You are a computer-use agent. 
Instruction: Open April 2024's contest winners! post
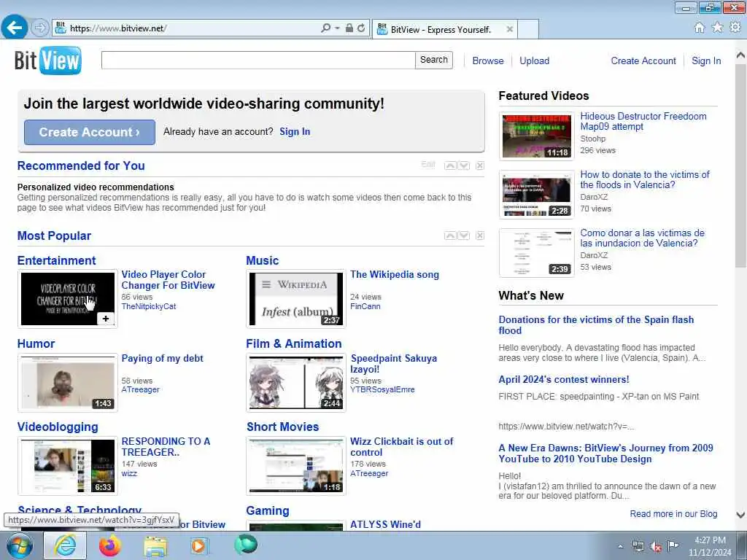[x=564, y=379]
